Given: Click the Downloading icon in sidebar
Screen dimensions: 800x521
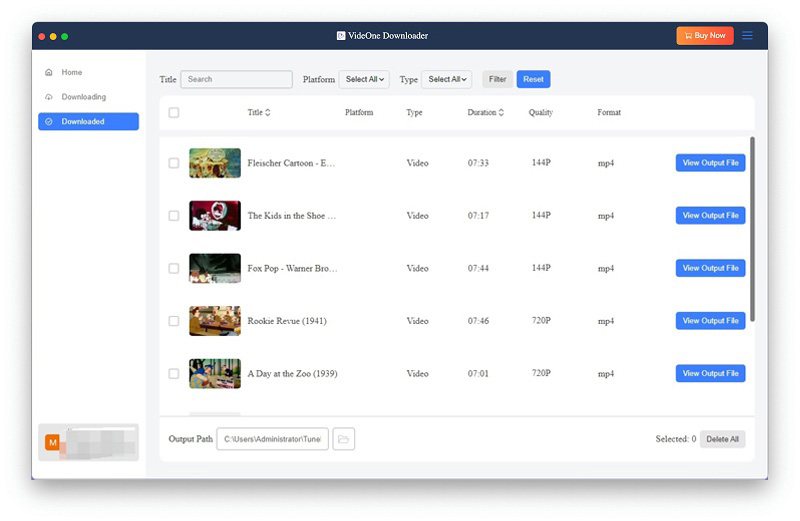Looking at the screenshot, I should click(49, 97).
